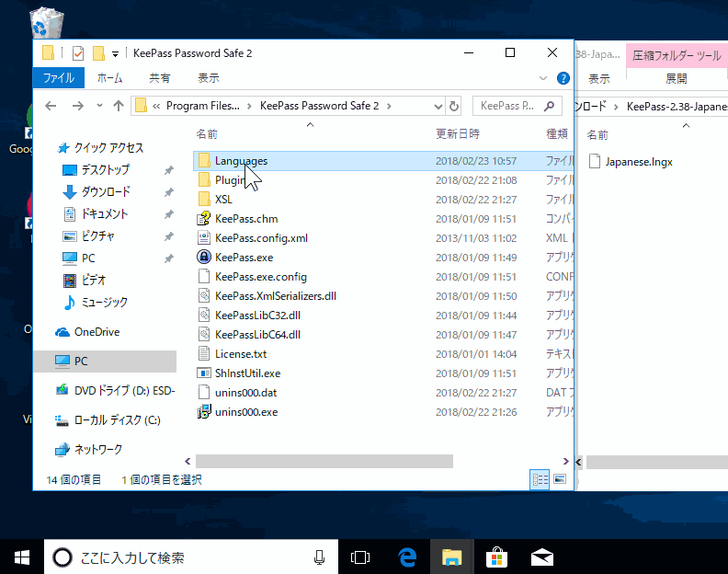This screenshot has height=574, width=728.
Task: Open the 展開 tab in right window
Action: [676, 78]
